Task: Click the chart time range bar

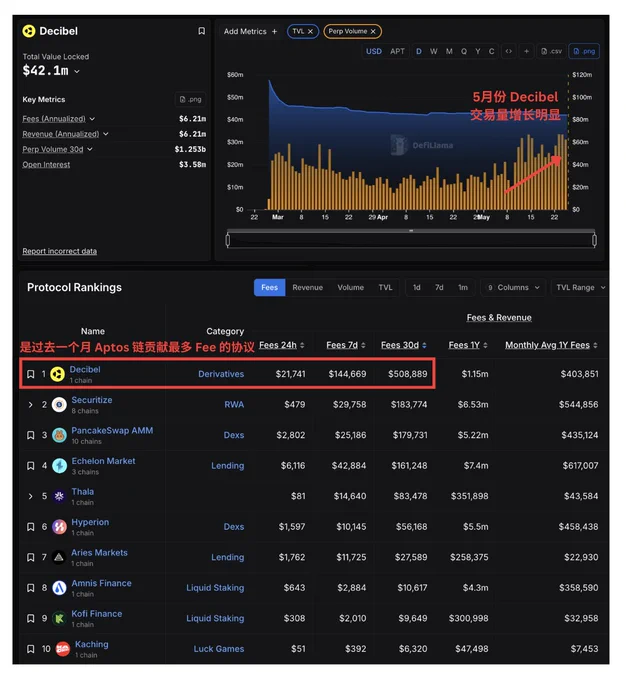Action: pyautogui.click(x=411, y=240)
